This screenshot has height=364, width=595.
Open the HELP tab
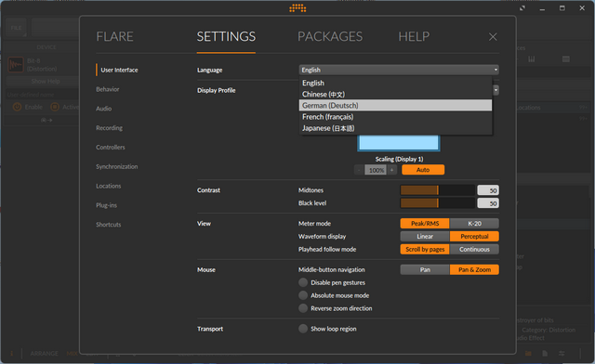[x=414, y=37]
